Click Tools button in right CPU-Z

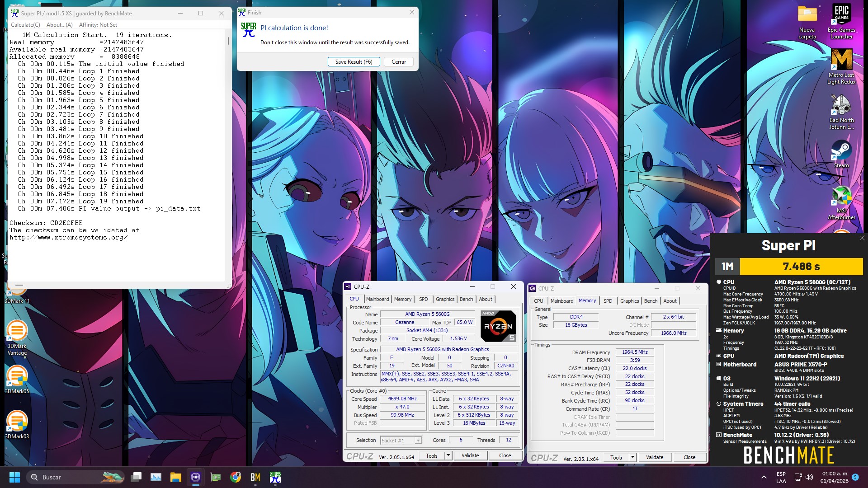(616, 457)
